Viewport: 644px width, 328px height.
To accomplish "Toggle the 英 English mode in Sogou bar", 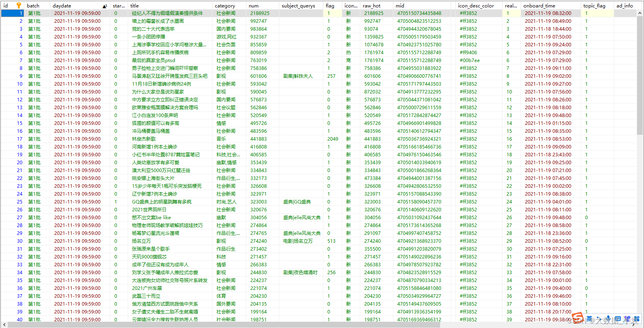I will click(589, 319).
